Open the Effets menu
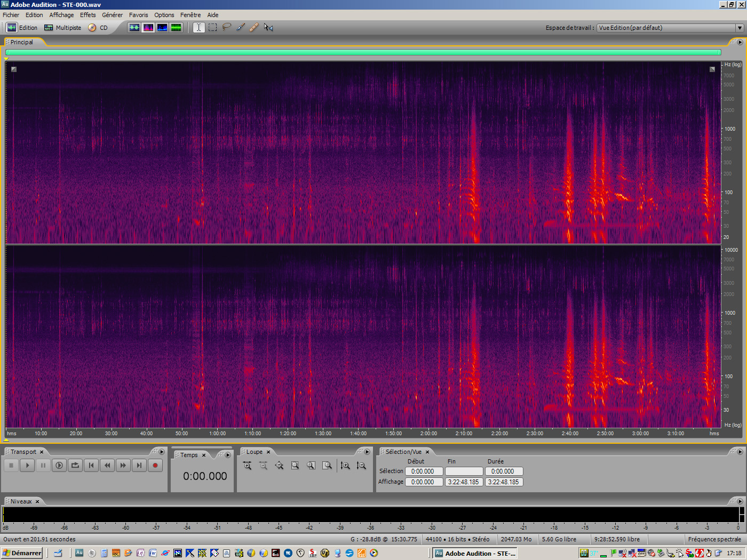This screenshot has height=560, width=747. point(88,14)
